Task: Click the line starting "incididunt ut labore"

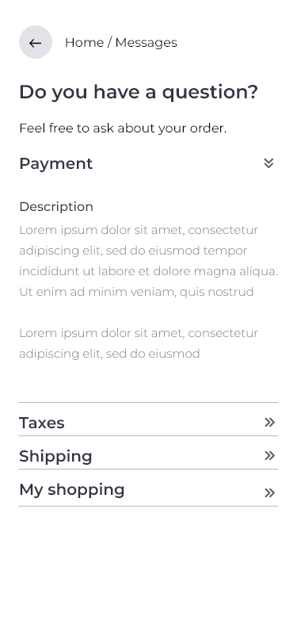Action: tap(149, 271)
